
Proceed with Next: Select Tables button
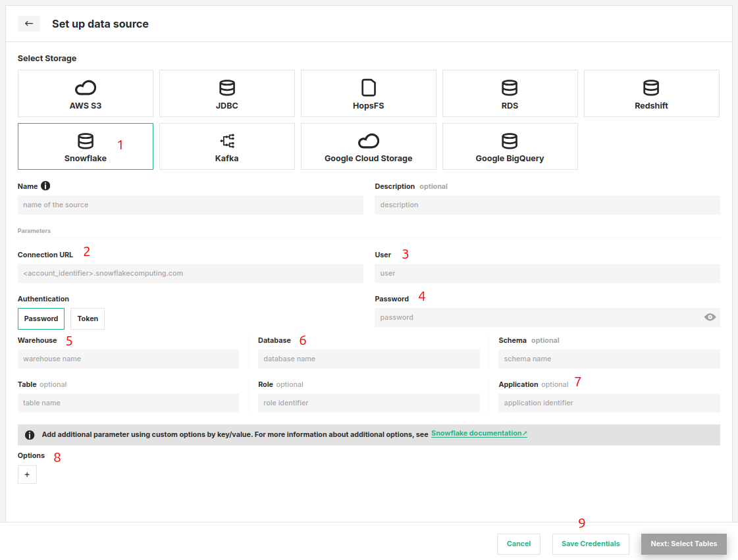point(683,544)
